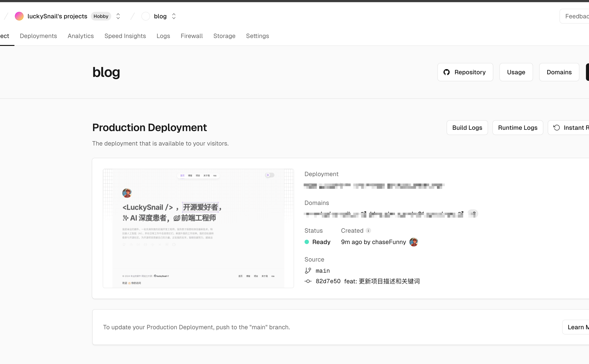Switch to the Deployments tab

pos(38,36)
